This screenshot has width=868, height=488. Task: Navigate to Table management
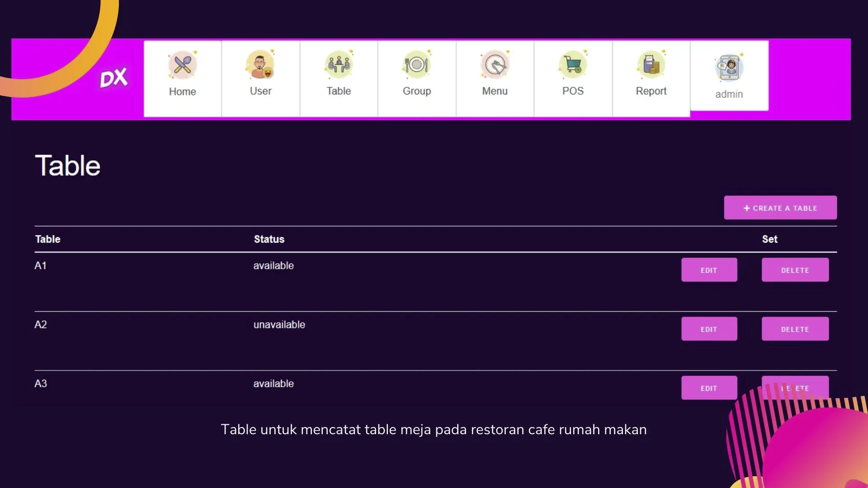(x=339, y=78)
